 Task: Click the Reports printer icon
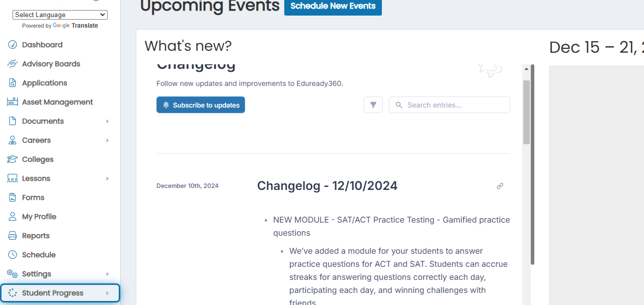pyautogui.click(x=13, y=236)
